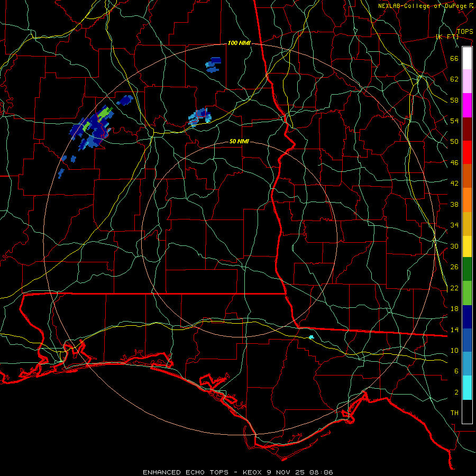This screenshot has height=476, width=476.
Task: Click the "6" legend value
Action: tap(456, 371)
